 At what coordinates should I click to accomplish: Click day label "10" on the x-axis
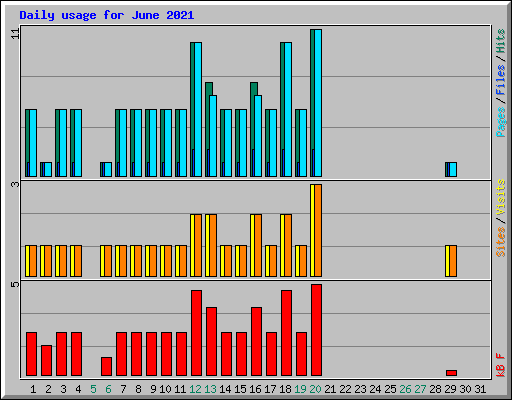pyautogui.click(x=165, y=389)
